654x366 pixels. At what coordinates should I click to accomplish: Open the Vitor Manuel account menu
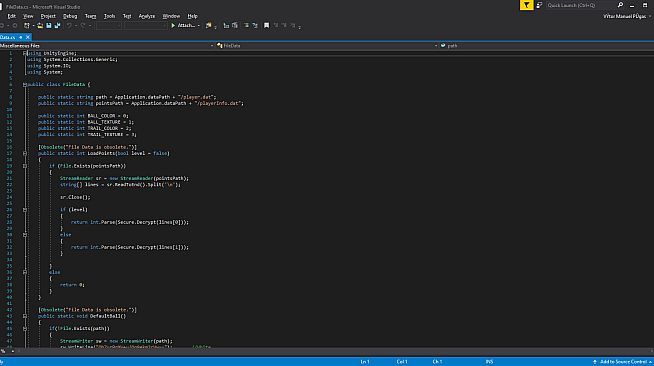(627, 16)
